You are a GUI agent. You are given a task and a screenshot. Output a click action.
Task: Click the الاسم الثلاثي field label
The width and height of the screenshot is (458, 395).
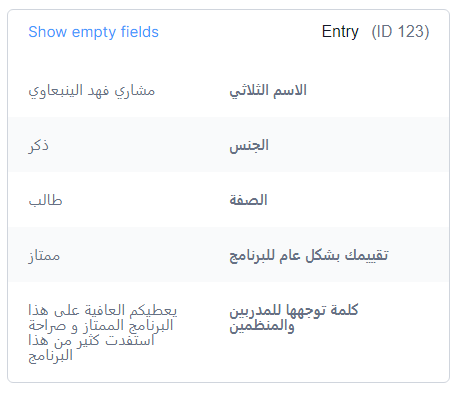coord(268,91)
